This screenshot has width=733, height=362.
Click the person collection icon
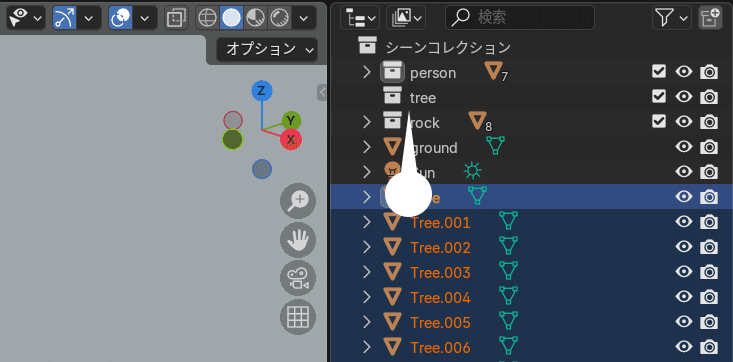pos(392,72)
